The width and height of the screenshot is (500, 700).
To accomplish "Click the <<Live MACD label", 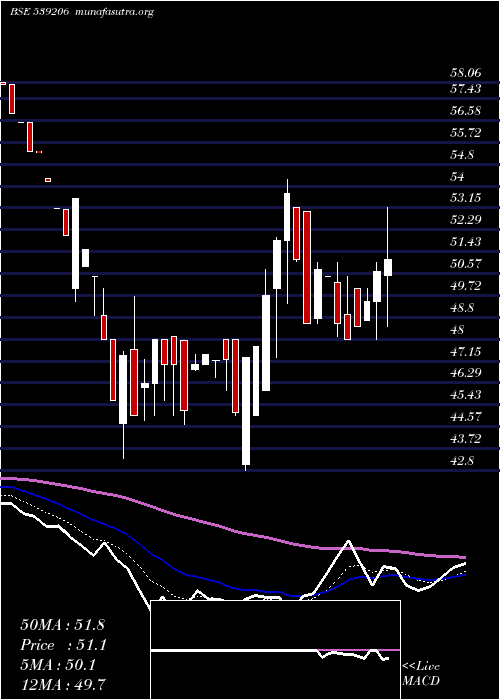I will tap(421, 674).
